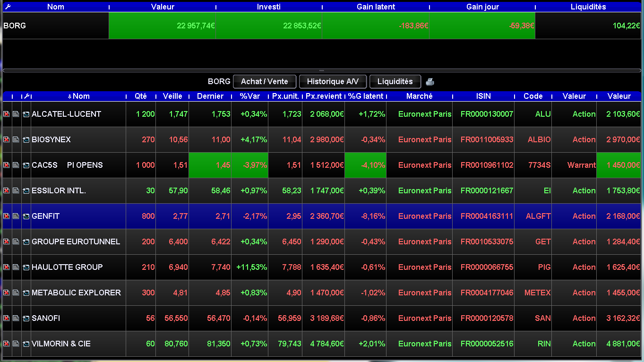
Task: Open the chart icon for ALCATEL-LUCENT
Action: (x=26, y=114)
